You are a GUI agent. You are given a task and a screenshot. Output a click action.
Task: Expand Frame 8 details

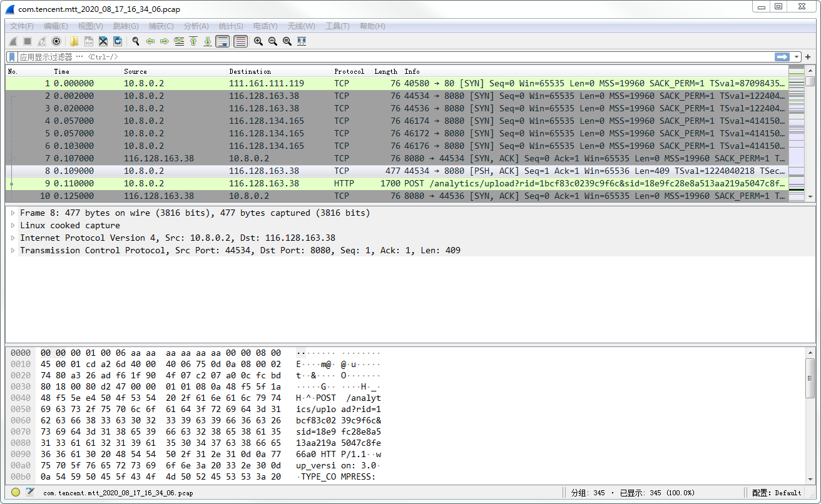point(13,213)
